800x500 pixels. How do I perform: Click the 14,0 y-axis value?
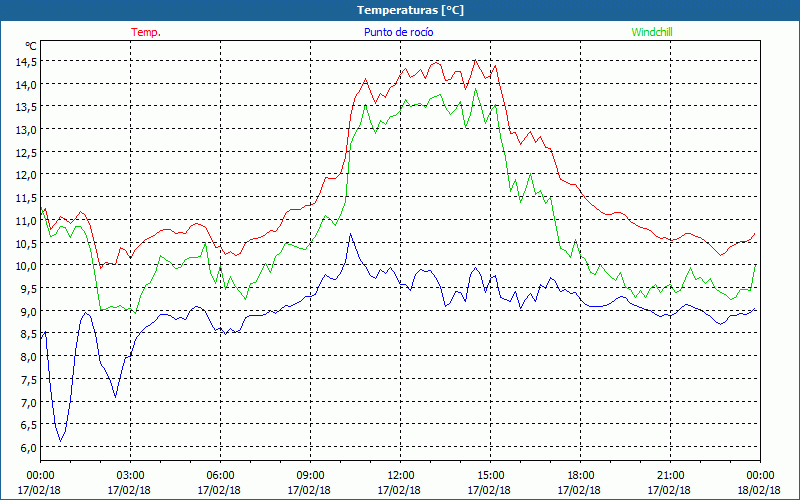point(27,85)
